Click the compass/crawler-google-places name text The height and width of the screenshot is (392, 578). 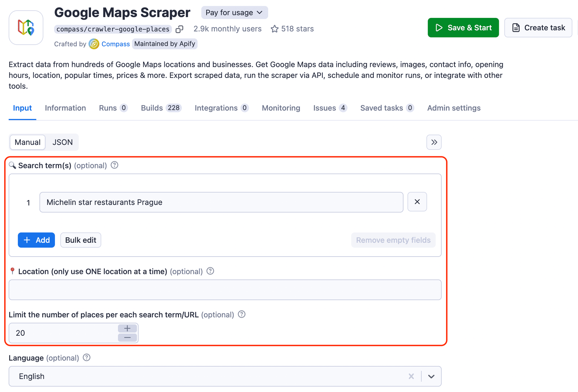pyautogui.click(x=113, y=29)
